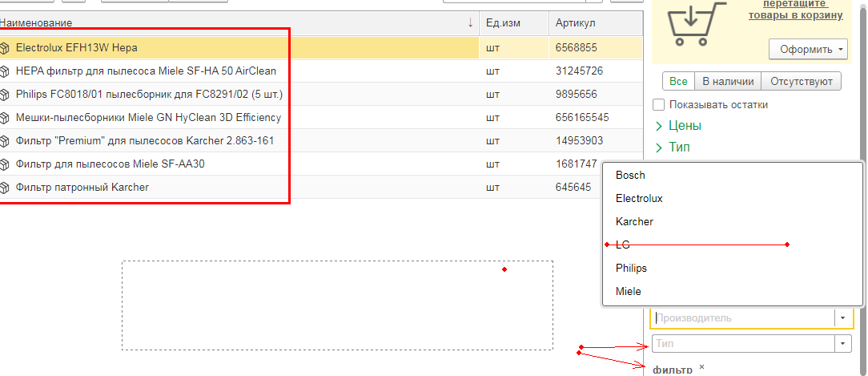Open the Производитель dropdown arrow

coord(842,318)
